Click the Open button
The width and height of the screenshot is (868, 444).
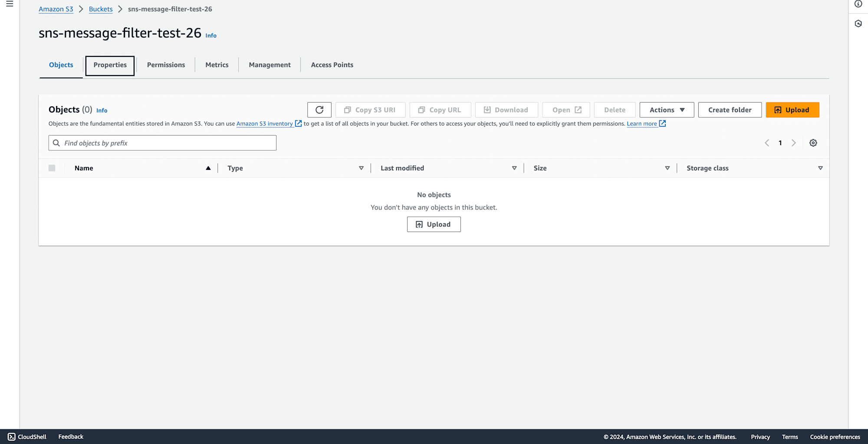point(566,110)
